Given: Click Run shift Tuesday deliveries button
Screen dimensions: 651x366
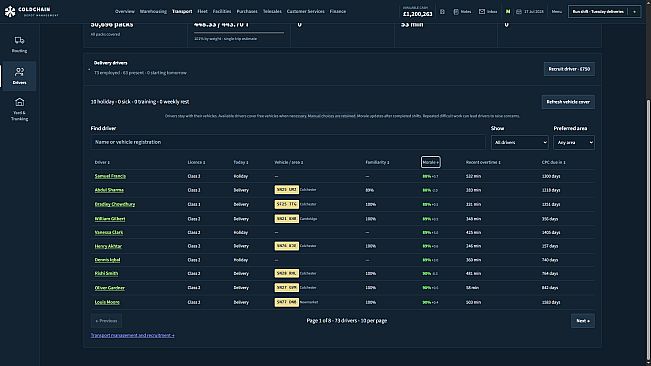Looking at the screenshot, I should 598,12.
